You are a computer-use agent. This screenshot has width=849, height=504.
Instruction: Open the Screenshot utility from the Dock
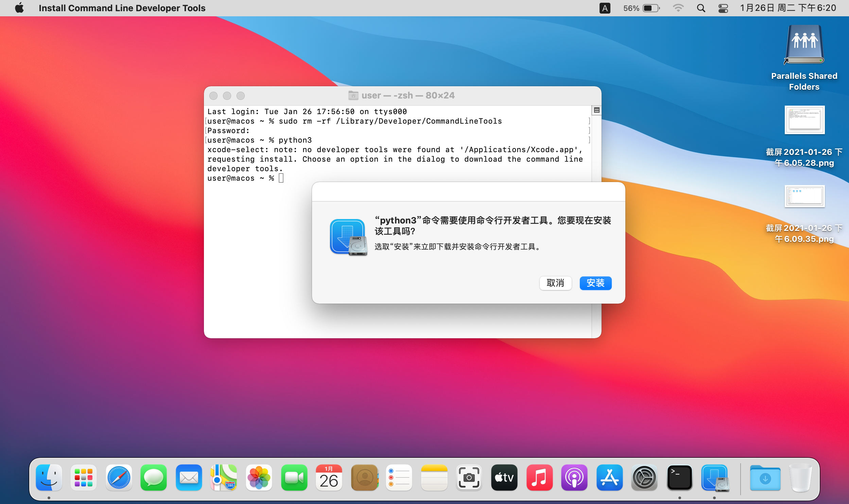[x=469, y=478]
